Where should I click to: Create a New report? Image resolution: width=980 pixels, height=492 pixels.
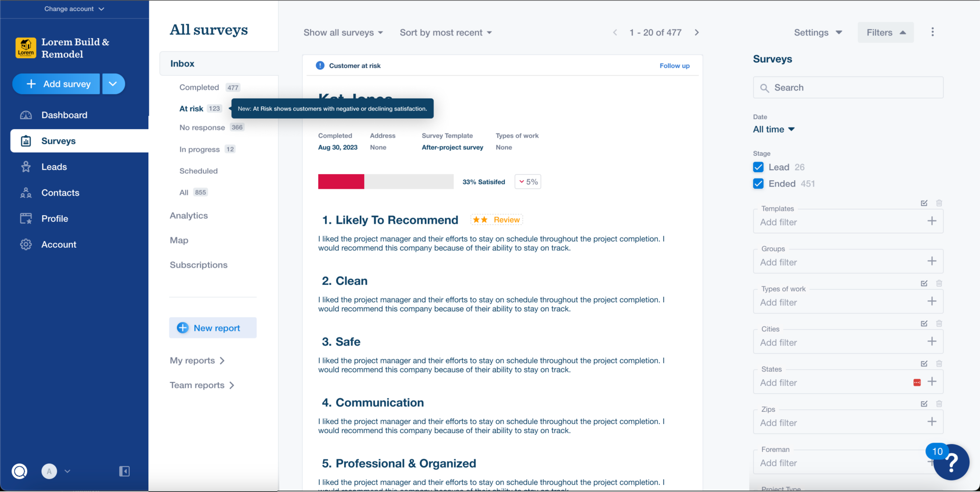[212, 328]
